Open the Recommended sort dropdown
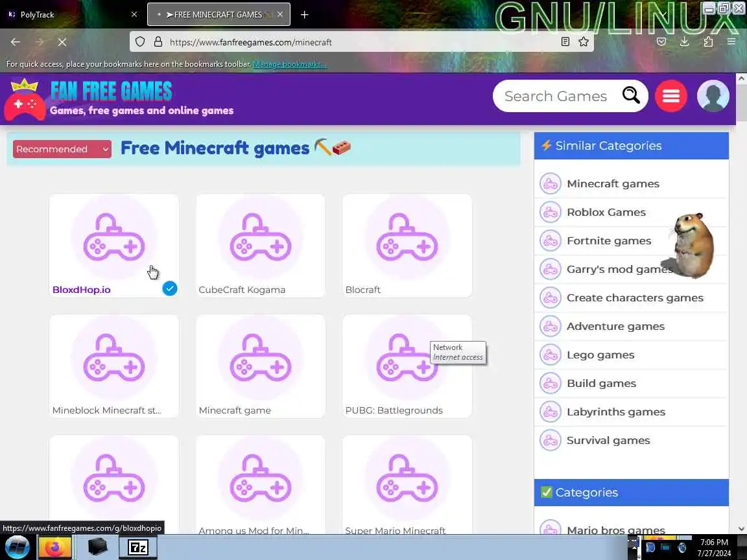747x560 pixels. 62,149
